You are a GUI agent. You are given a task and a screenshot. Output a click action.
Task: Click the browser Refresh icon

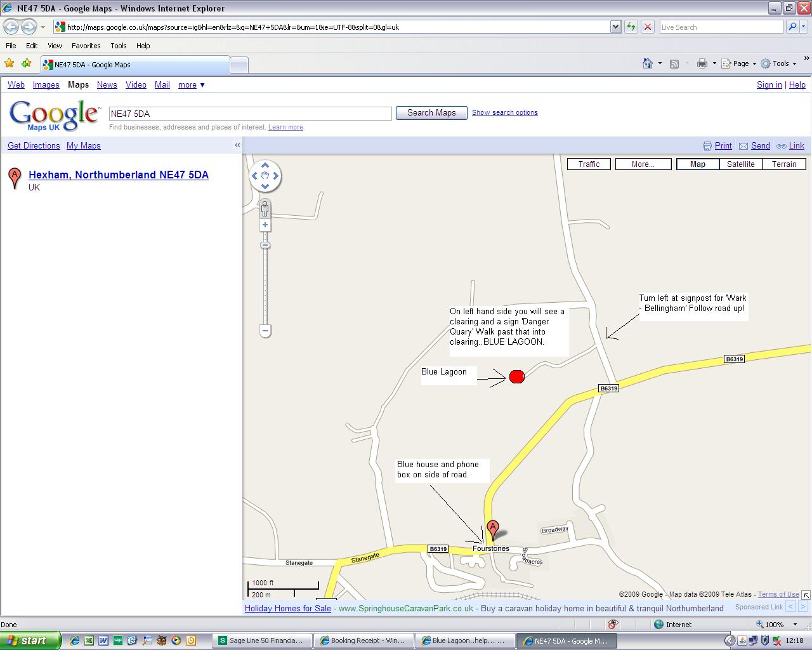pos(631,27)
